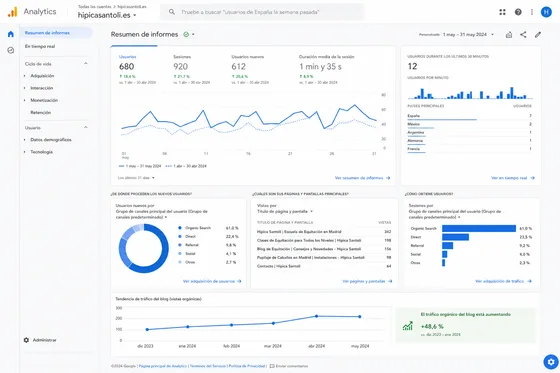
Task: Open the Título de página y pantalla dropdown
Action: [x=285, y=212]
